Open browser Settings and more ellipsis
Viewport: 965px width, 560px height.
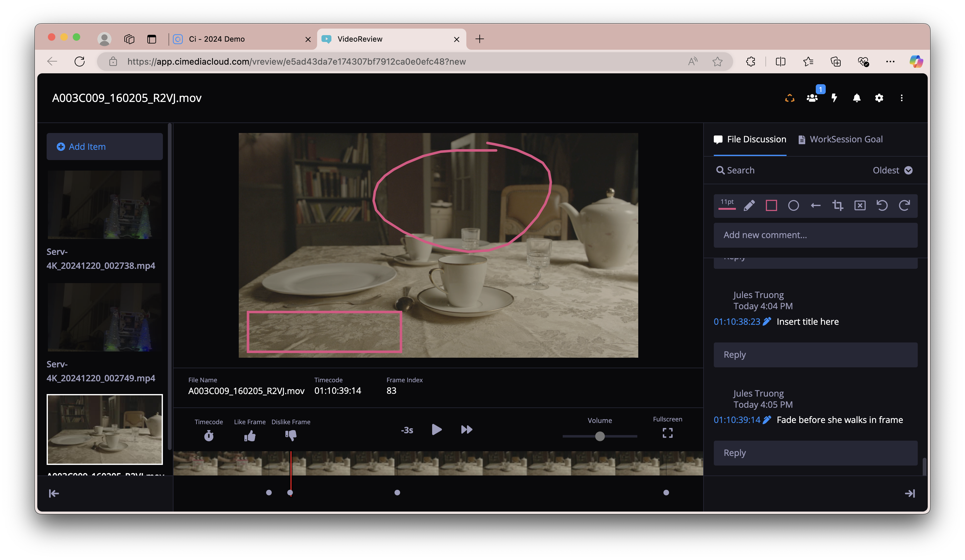coord(890,62)
